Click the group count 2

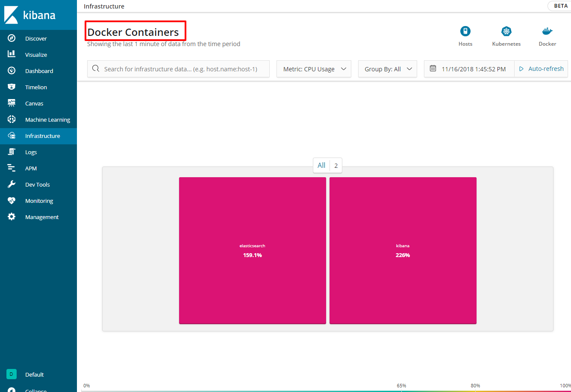336,166
